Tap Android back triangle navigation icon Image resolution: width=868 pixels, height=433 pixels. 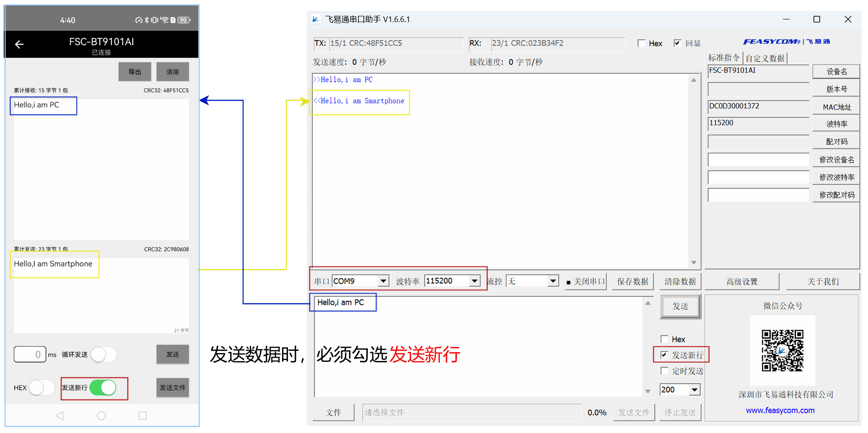coord(60,416)
